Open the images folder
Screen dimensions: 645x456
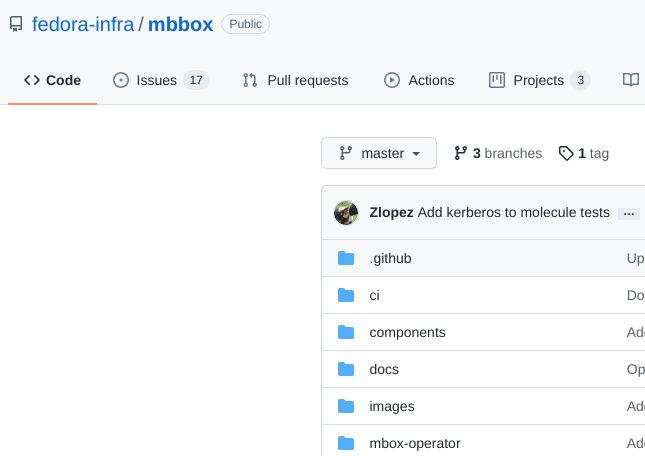click(x=392, y=406)
